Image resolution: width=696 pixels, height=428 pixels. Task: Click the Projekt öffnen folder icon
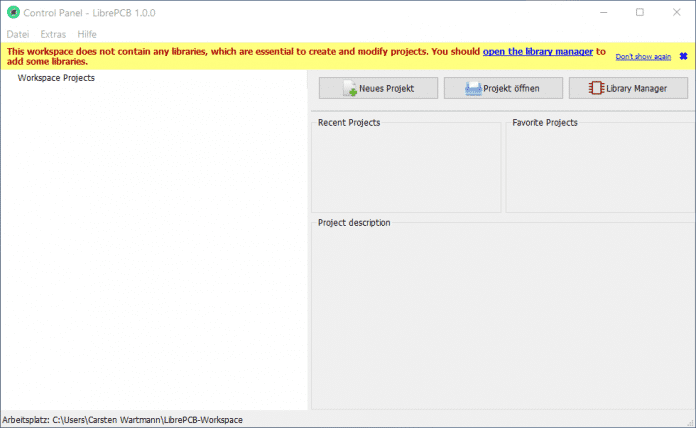[x=475, y=88]
